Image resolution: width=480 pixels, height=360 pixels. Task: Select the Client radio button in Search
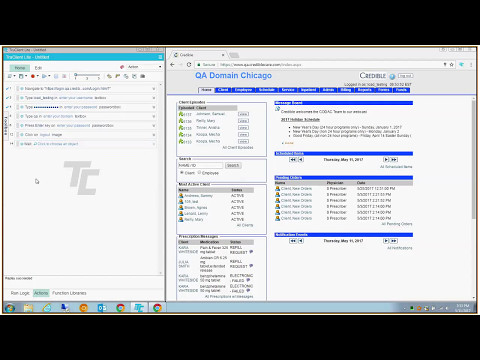coord(182,173)
